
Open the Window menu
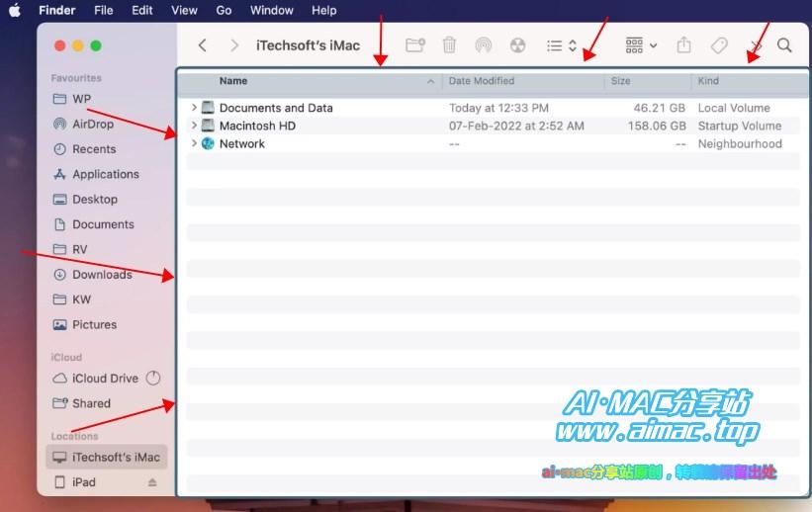272,10
